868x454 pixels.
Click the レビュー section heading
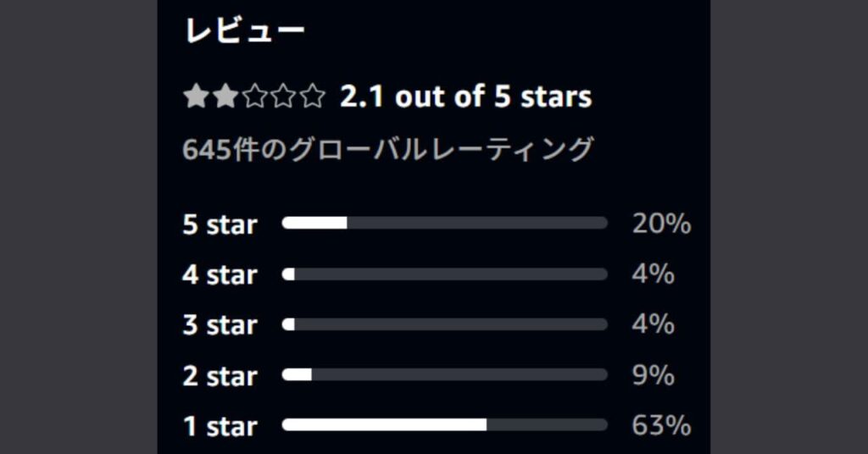244,30
